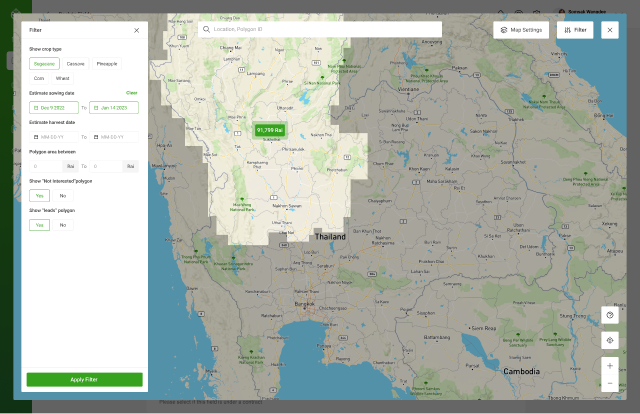Open Map Settings

point(521,30)
